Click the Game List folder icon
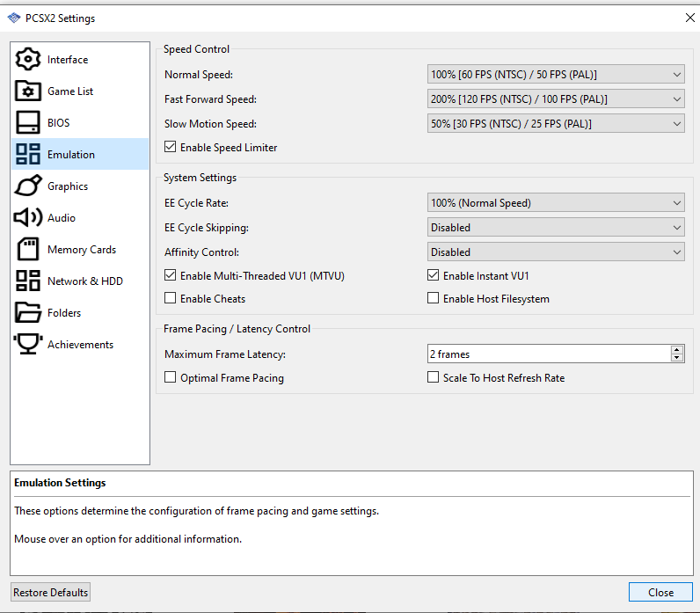Image resolution: width=700 pixels, height=613 pixels. tap(27, 91)
